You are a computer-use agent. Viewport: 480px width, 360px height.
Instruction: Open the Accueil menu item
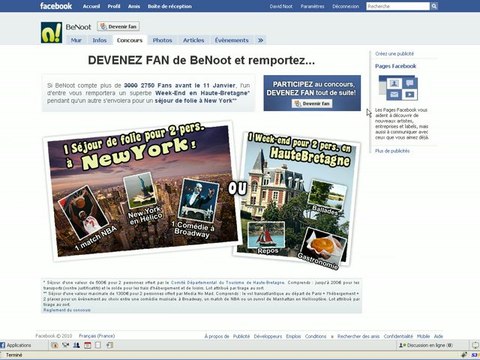[91, 6]
